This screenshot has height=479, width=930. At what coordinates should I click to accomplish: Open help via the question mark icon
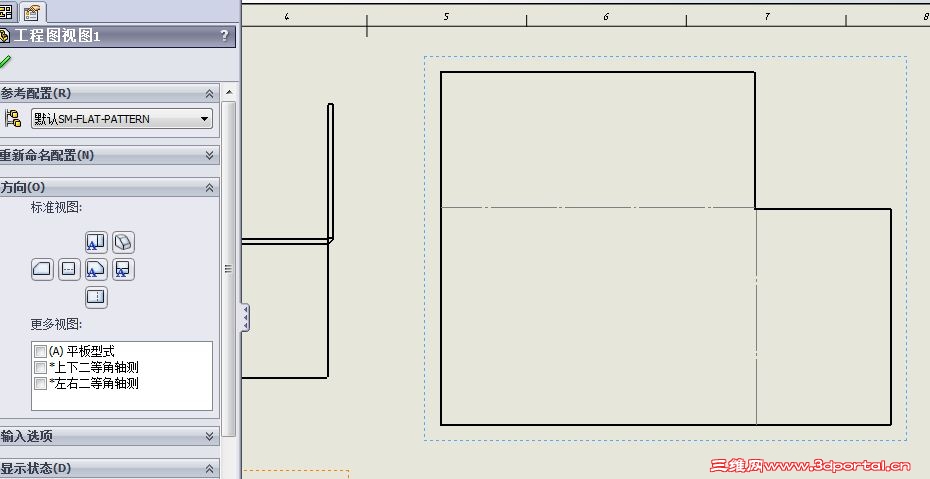point(224,36)
